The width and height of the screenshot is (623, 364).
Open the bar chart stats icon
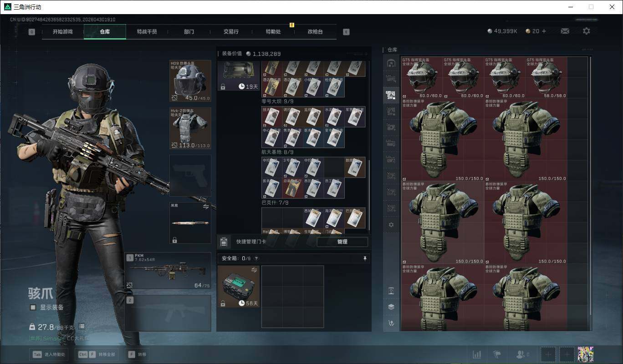pos(476,354)
